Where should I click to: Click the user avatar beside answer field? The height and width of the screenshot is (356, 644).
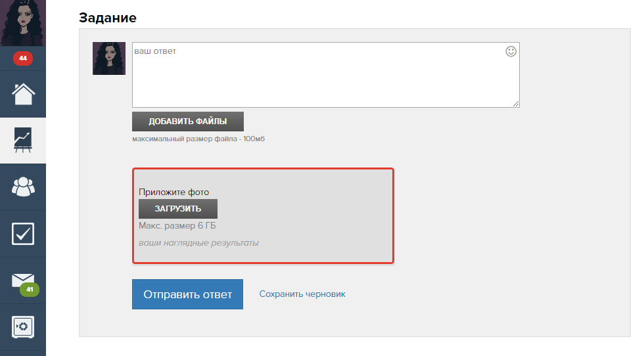click(109, 58)
